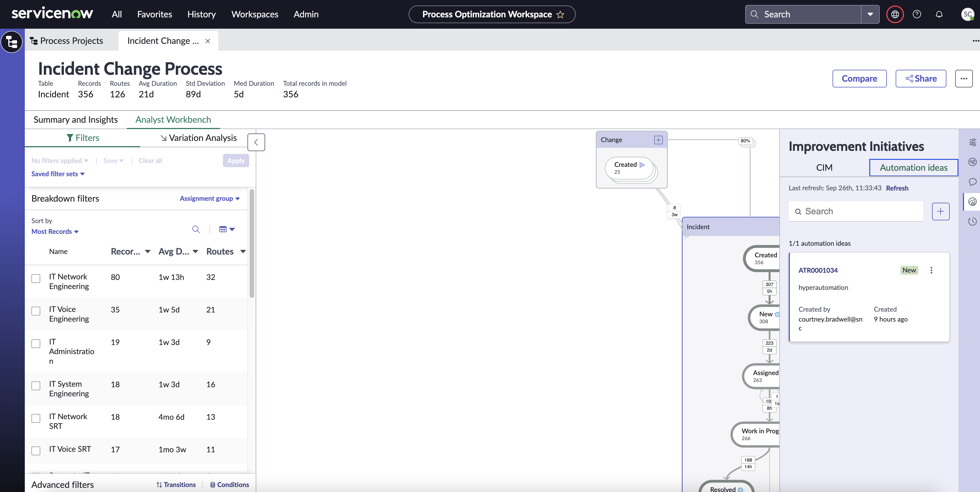
Task: Click the Clear all link
Action: point(150,161)
